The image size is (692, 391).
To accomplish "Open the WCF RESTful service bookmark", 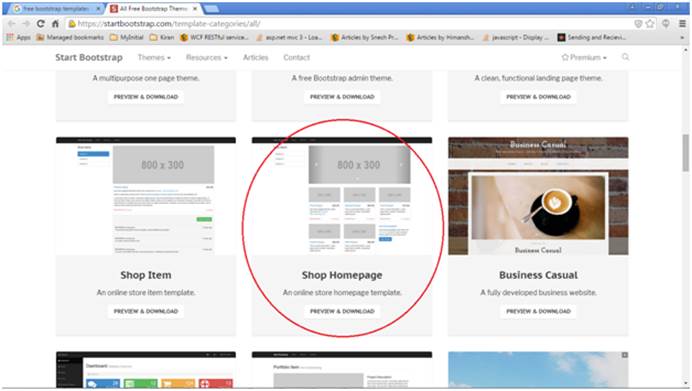I will (214, 38).
